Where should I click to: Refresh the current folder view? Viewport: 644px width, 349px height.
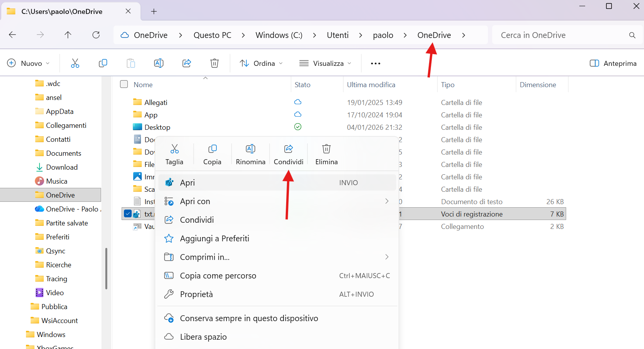[96, 35]
